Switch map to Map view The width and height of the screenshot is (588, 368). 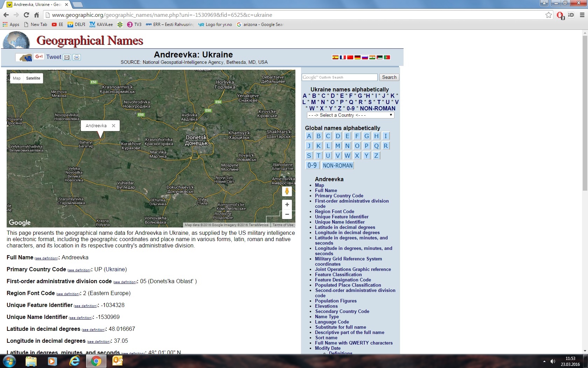pos(17,78)
